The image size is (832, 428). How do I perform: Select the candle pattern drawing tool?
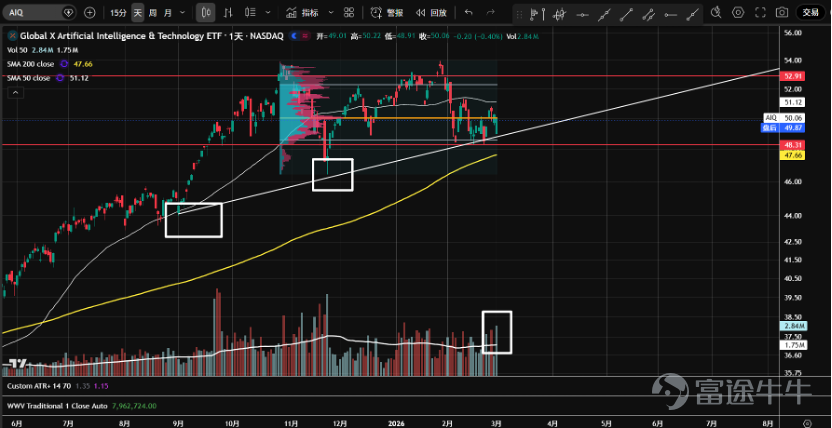point(558,14)
